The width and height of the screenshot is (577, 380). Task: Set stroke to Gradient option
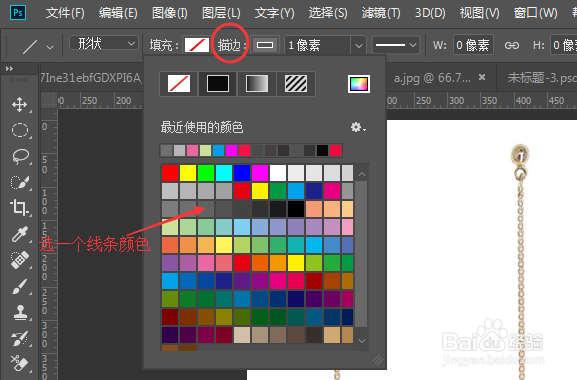point(257,84)
